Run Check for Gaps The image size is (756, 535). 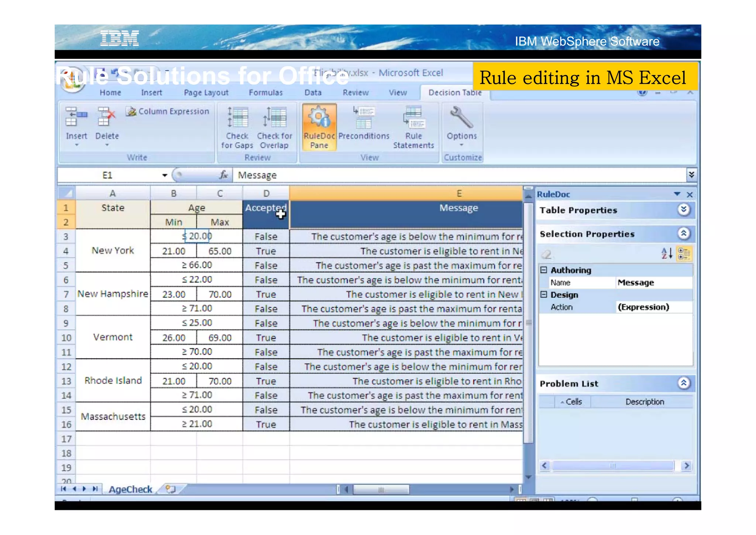[237, 128]
